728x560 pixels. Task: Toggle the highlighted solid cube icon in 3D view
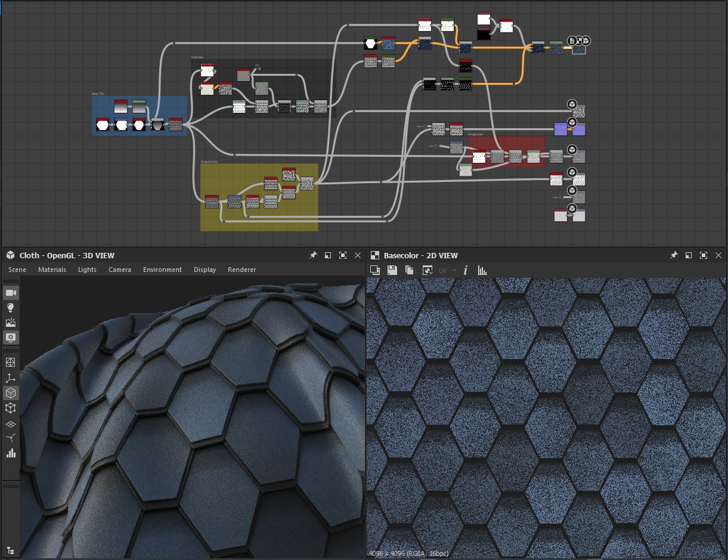pyautogui.click(x=11, y=393)
